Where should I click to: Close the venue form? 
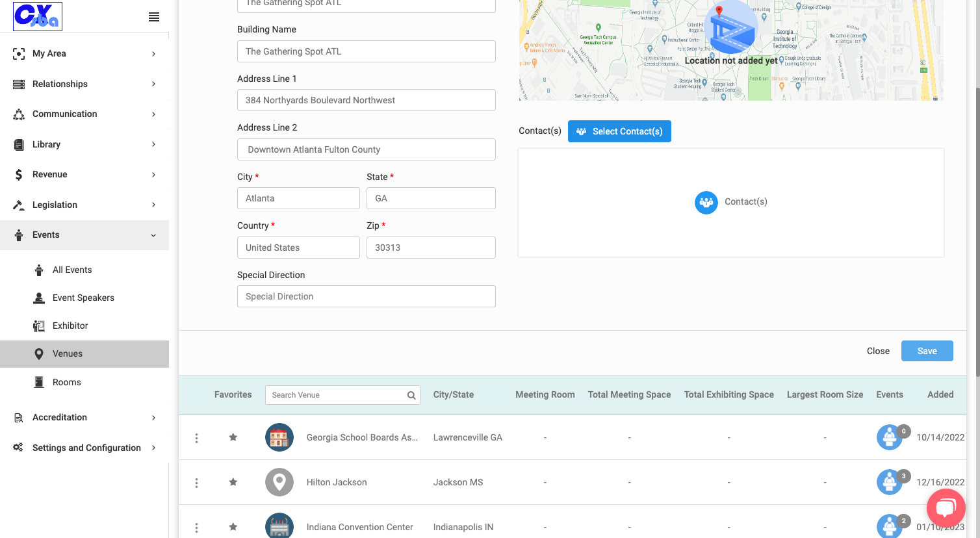point(878,351)
